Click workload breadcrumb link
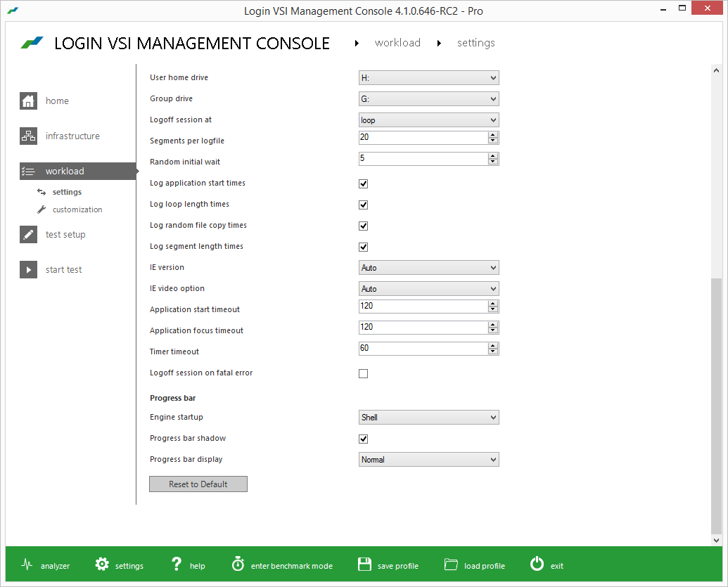Screen dimensions: 728x587 [397, 43]
